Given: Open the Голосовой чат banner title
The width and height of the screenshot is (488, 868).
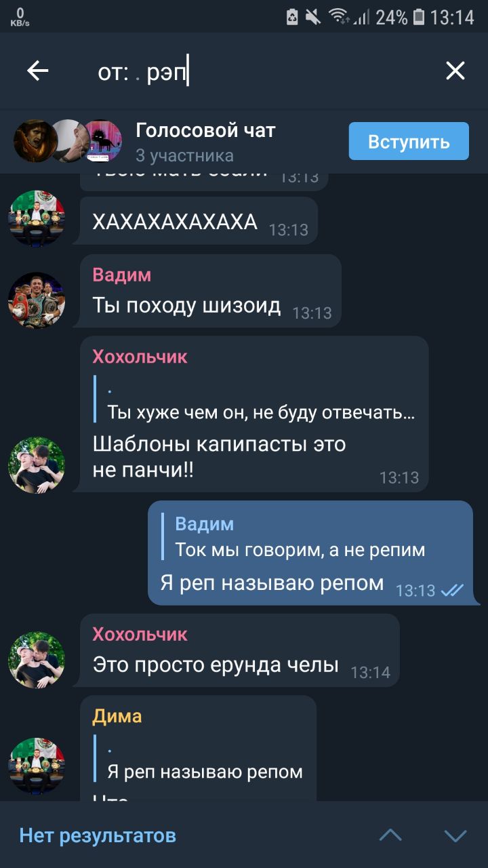Looking at the screenshot, I should pos(205,130).
